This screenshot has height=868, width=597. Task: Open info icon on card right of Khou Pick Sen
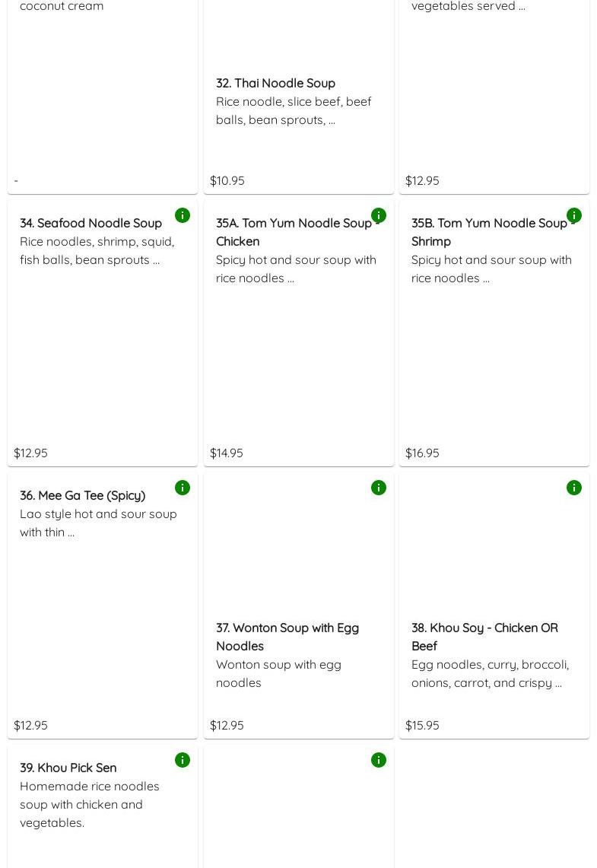(x=379, y=760)
